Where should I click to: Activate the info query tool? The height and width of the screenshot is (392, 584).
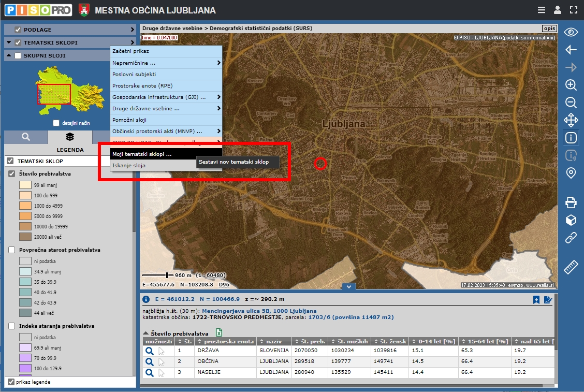click(x=571, y=138)
